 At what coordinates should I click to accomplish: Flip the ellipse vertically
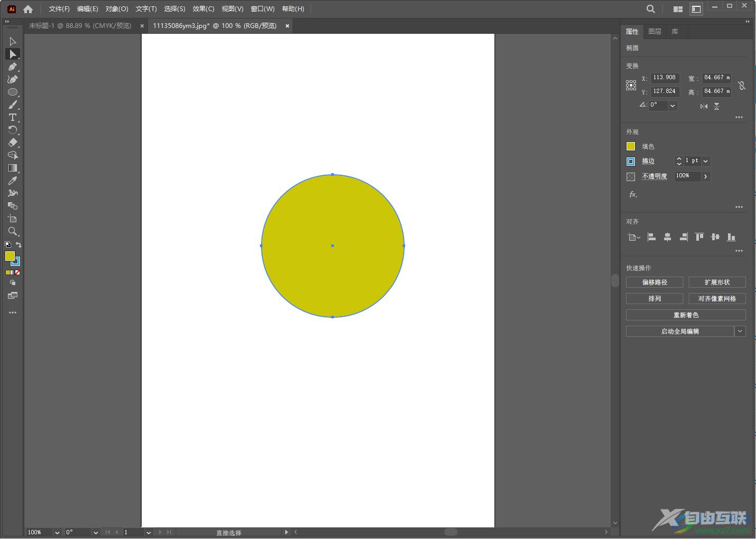click(716, 107)
